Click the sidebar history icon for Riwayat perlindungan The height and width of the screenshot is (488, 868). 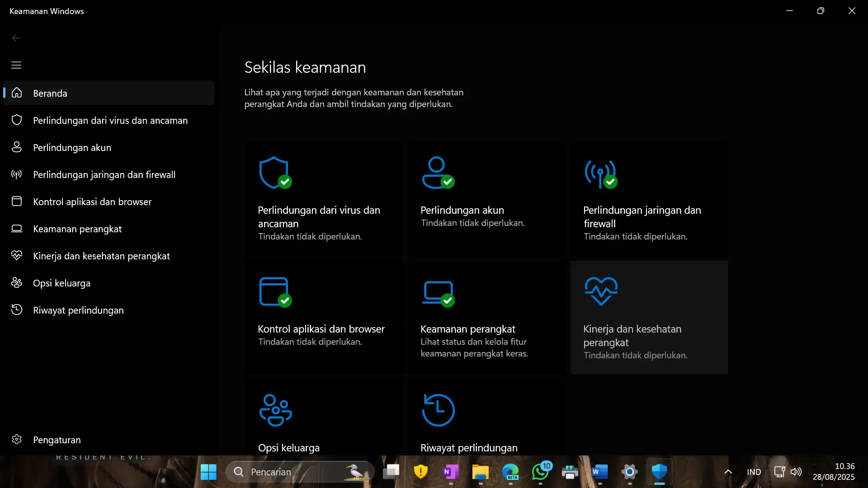point(17,310)
